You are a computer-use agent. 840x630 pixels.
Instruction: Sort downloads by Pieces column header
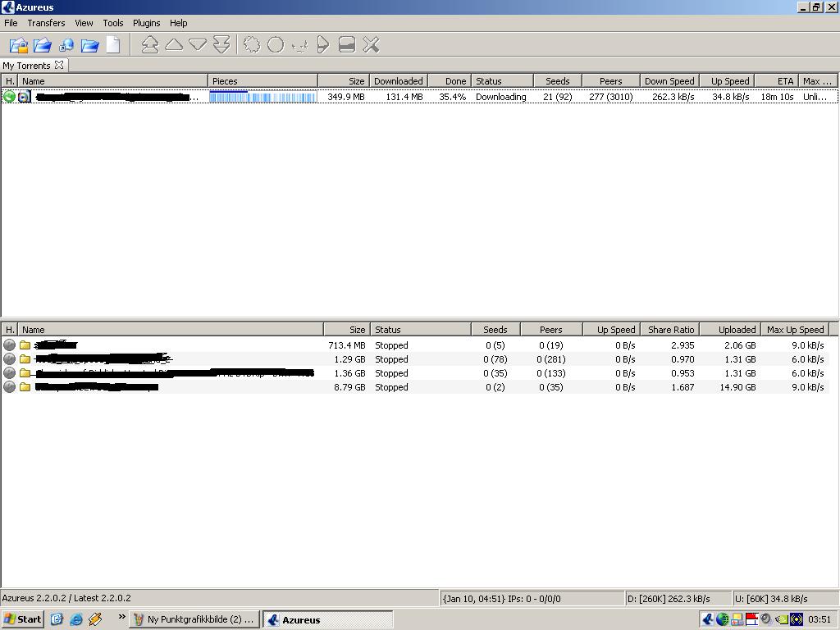[x=262, y=81]
